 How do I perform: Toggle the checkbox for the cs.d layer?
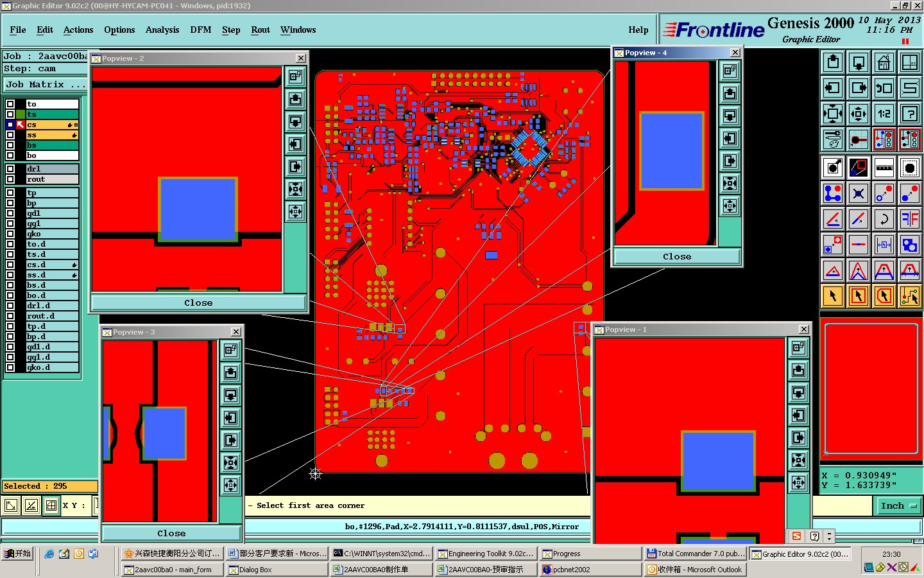point(10,265)
